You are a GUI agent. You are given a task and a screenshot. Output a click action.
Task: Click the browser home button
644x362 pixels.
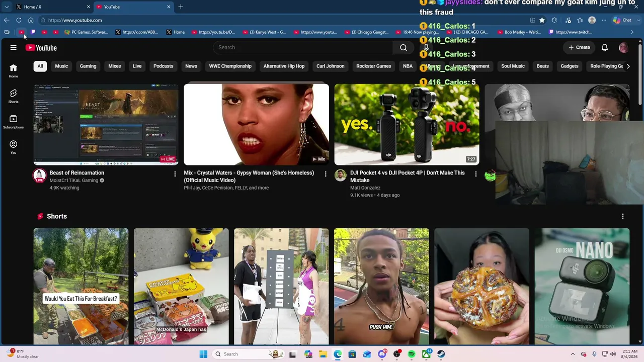(31, 20)
